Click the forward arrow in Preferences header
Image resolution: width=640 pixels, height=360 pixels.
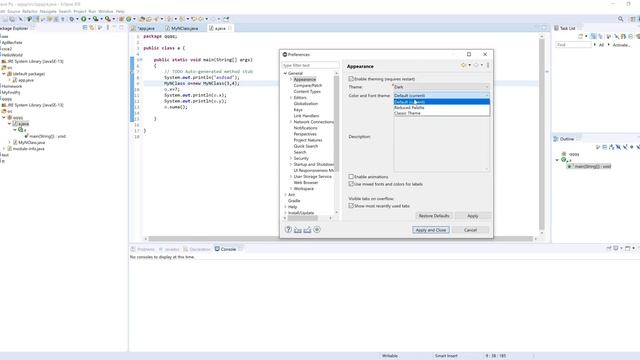click(476, 65)
